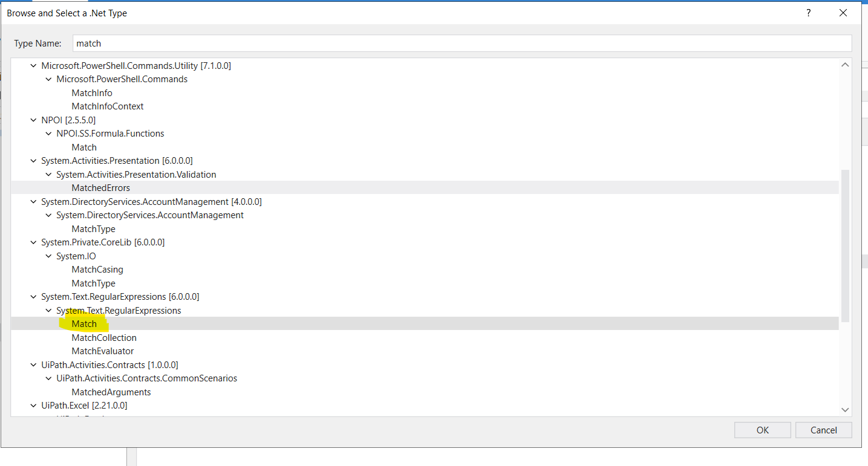Screen dimensions: 868x466
Task: Select the highlighted Match type
Action: [x=83, y=323]
